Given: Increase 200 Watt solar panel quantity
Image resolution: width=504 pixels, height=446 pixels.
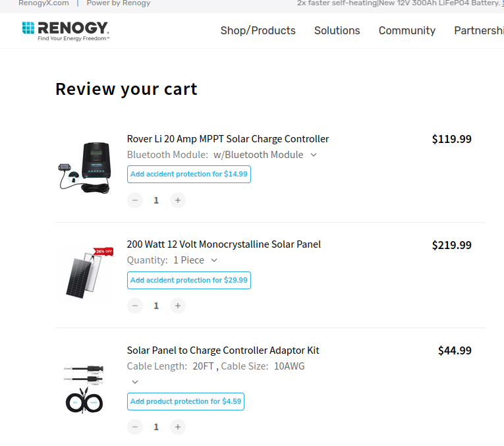Looking at the screenshot, I should click(x=177, y=306).
